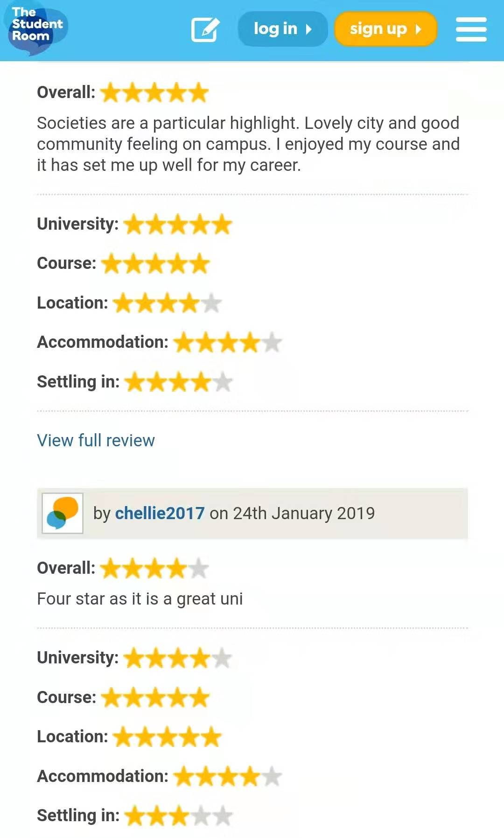Click chellie2017's Accommodation star rating
This screenshot has height=838, width=504.
coord(228,777)
